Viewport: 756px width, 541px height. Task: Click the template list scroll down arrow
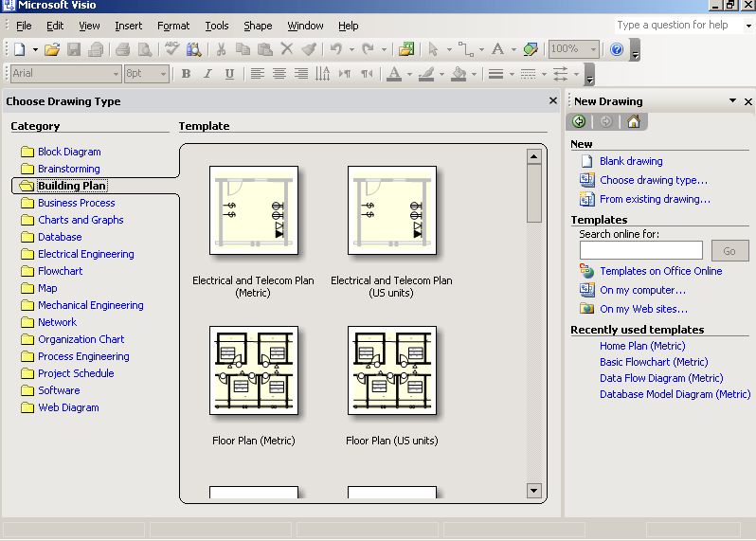pos(533,491)
